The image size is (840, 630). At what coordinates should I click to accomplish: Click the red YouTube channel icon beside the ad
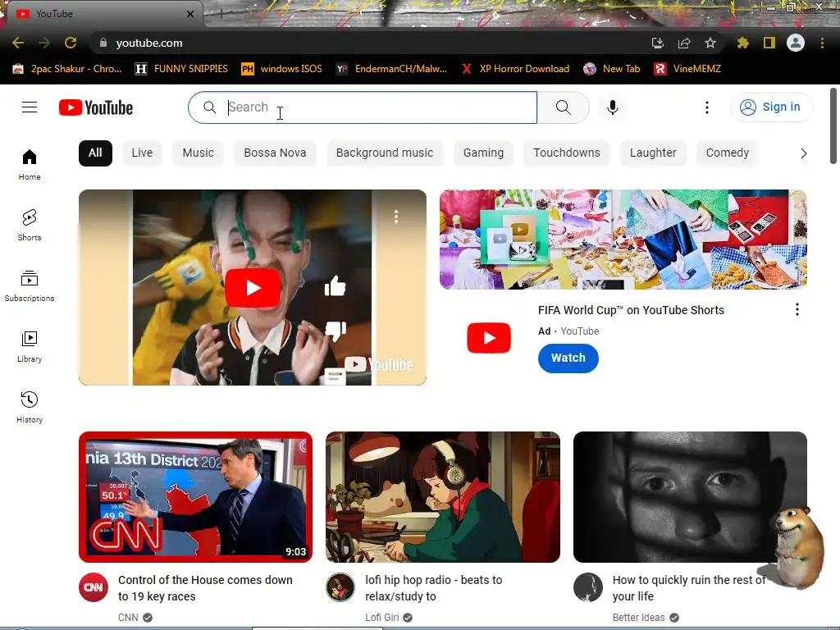pyautogui.click(x=489, y=338)
